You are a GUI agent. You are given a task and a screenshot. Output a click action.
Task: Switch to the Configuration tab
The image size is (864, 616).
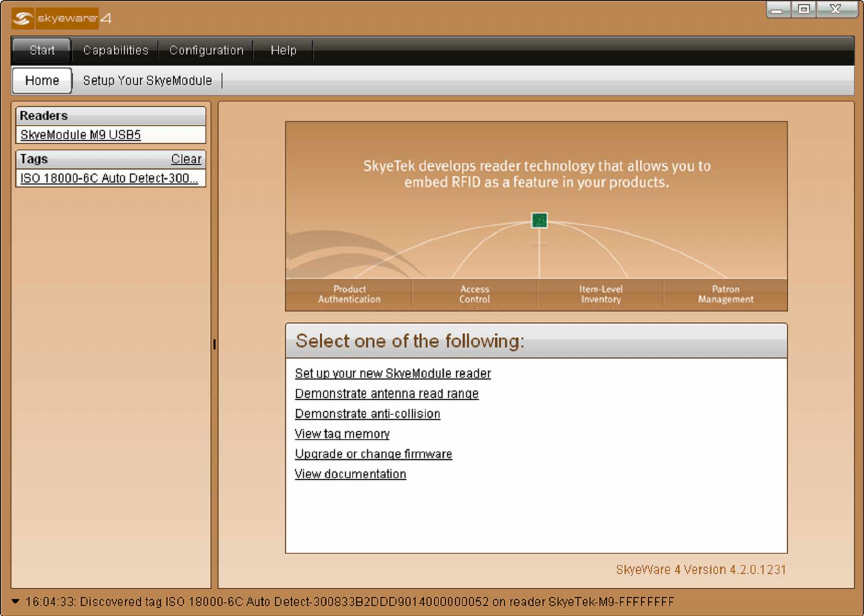(206, 50)
